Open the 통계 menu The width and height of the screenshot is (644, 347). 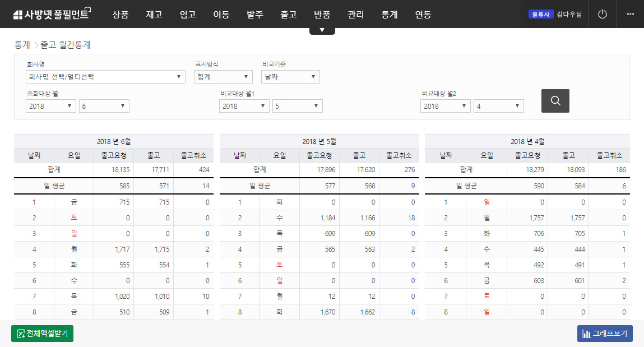[x=390, y=15]
